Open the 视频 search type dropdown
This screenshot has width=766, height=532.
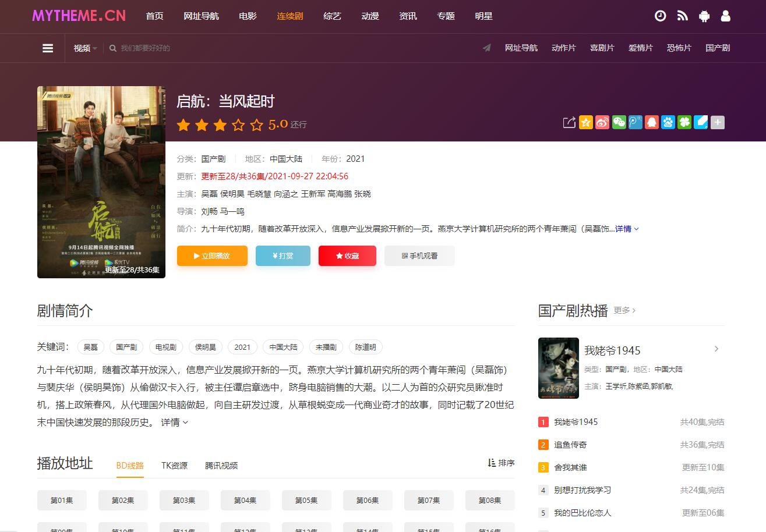(85, 48)
